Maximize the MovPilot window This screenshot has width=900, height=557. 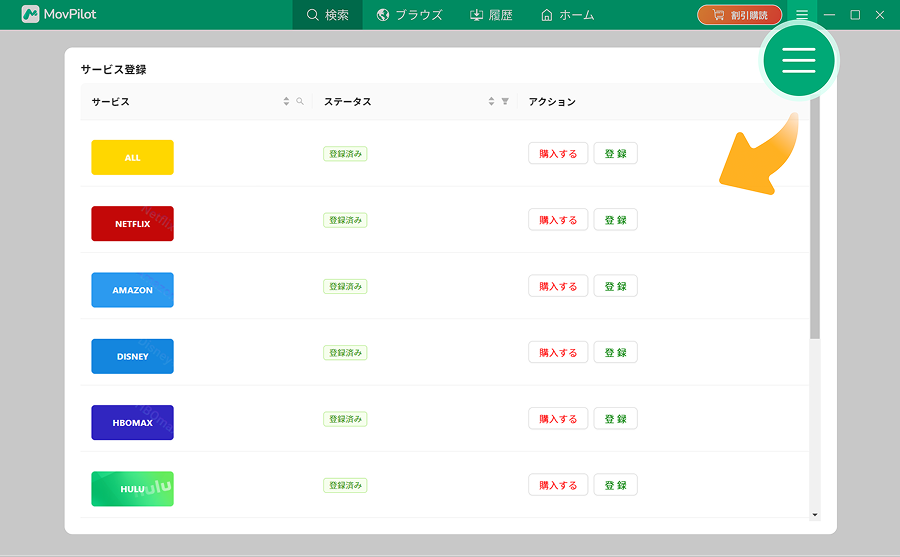tap(855, 15)
